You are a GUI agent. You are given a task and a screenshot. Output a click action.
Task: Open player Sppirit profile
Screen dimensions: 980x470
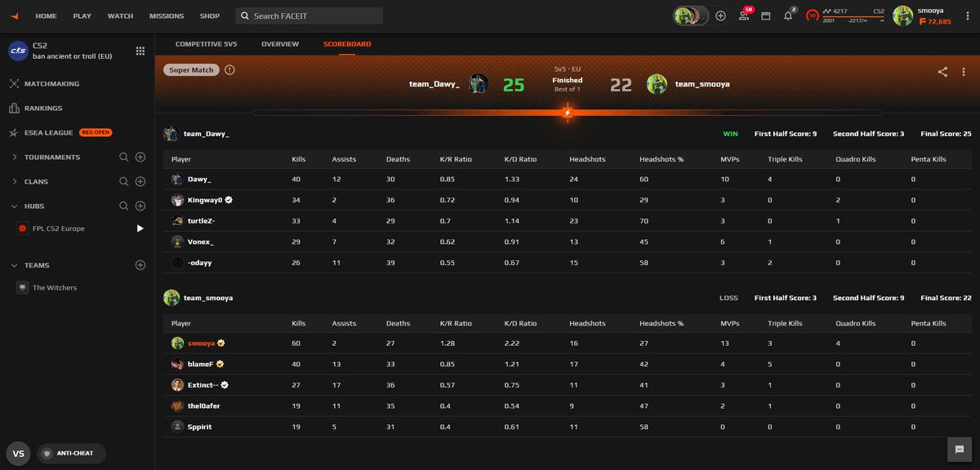coord(200,427)
